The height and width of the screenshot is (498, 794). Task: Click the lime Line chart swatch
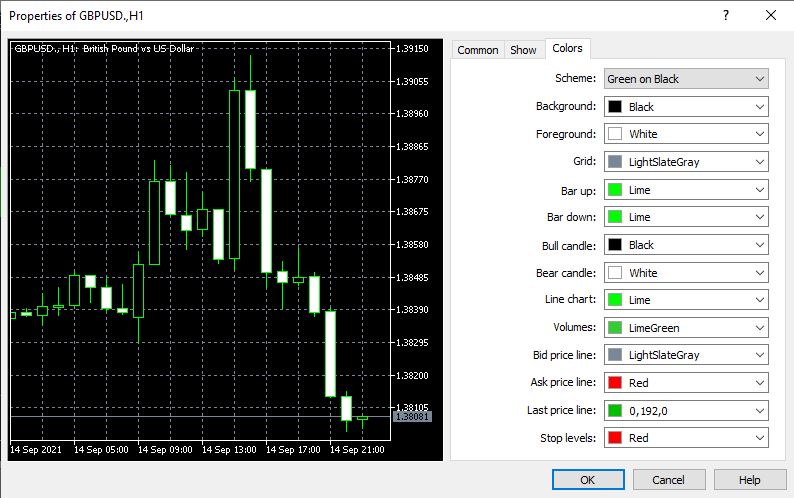[615, 300]
